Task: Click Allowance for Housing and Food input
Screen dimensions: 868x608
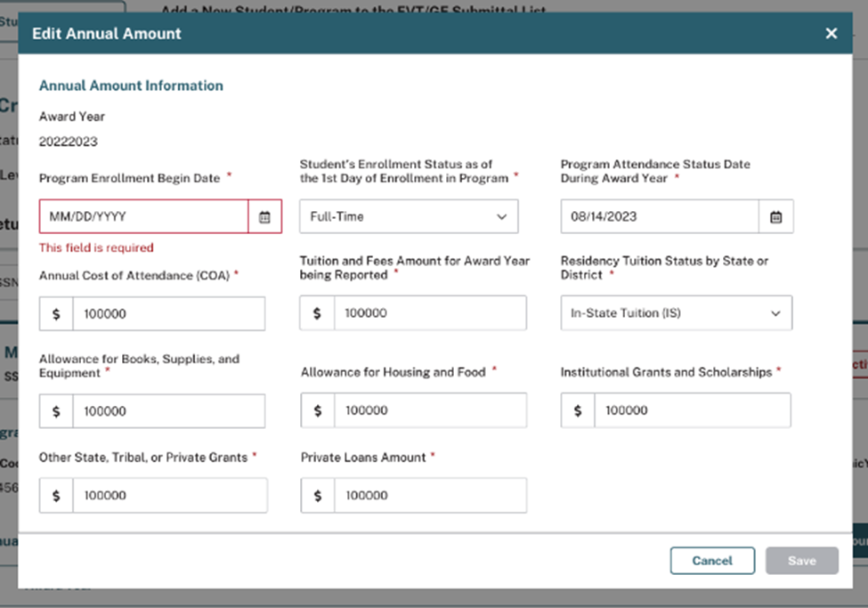Action: [430, 410]
